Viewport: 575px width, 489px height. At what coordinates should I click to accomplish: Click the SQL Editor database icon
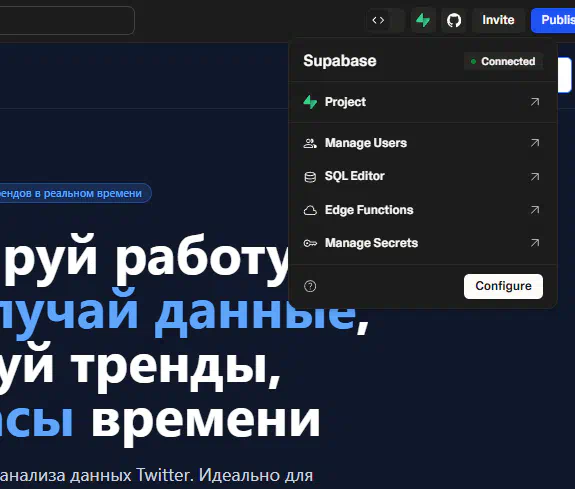(310, 177)
